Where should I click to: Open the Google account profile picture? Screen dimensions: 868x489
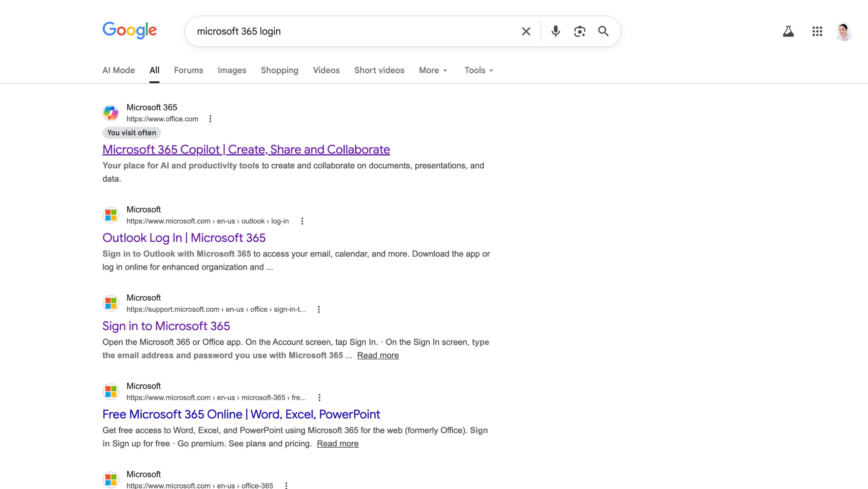(843, 32)
